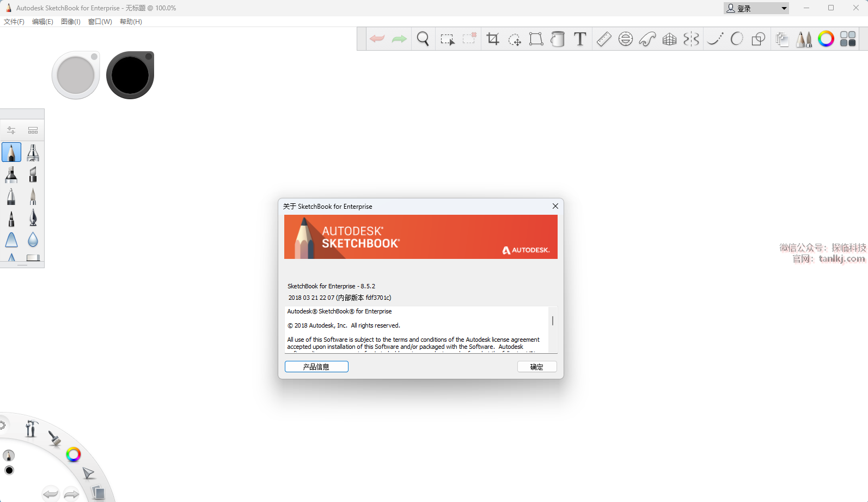Image resolution: width=868 pixels, height=502 pixels.
Task: Click the 产品信息 button in the dialog
Action: (316, 367)
